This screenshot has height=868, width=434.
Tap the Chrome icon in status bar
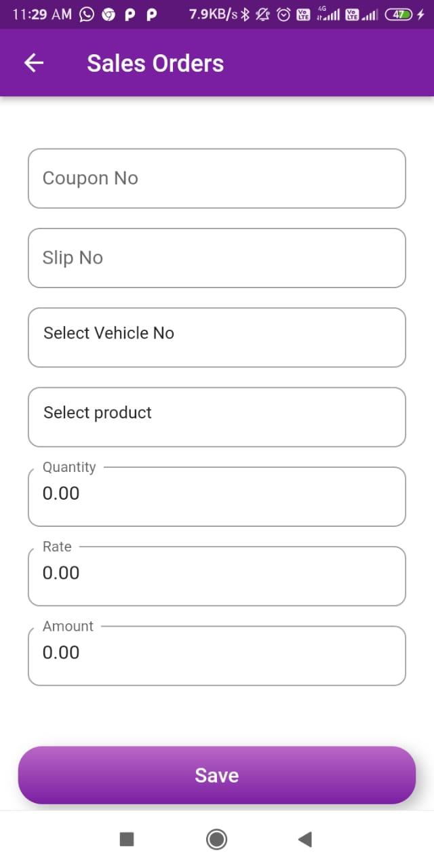click(x=108, y=14)
